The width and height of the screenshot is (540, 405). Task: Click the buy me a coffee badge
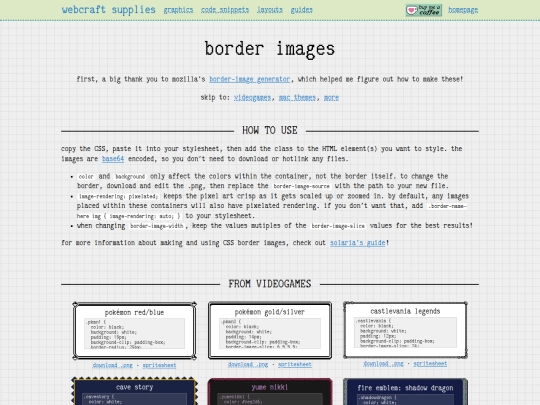[x=424, y=10]
